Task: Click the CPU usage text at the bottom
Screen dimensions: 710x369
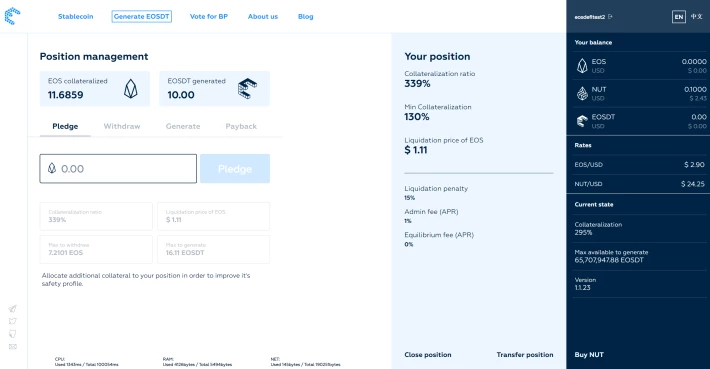Action: click(86, 362)
